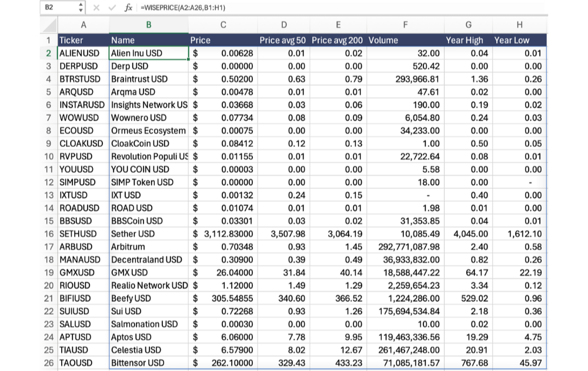Select row 26 header

pyautogui.click(x=49, y=363)
